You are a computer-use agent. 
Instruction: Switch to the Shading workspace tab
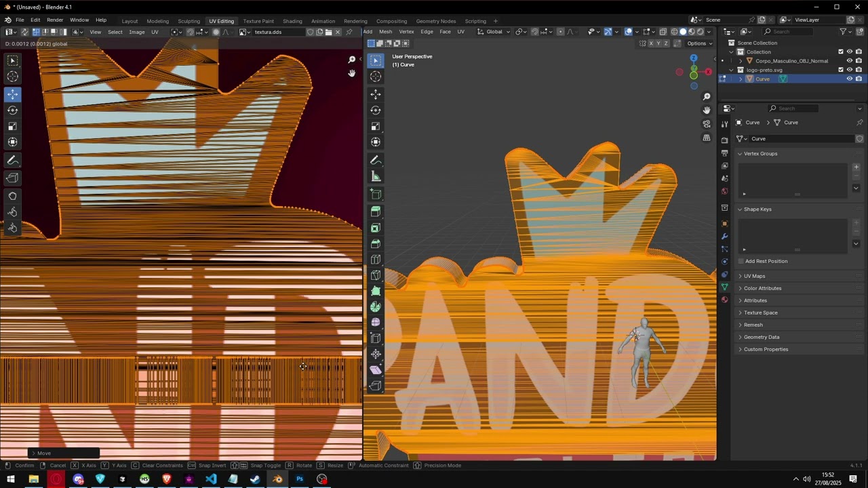[292, 21]
